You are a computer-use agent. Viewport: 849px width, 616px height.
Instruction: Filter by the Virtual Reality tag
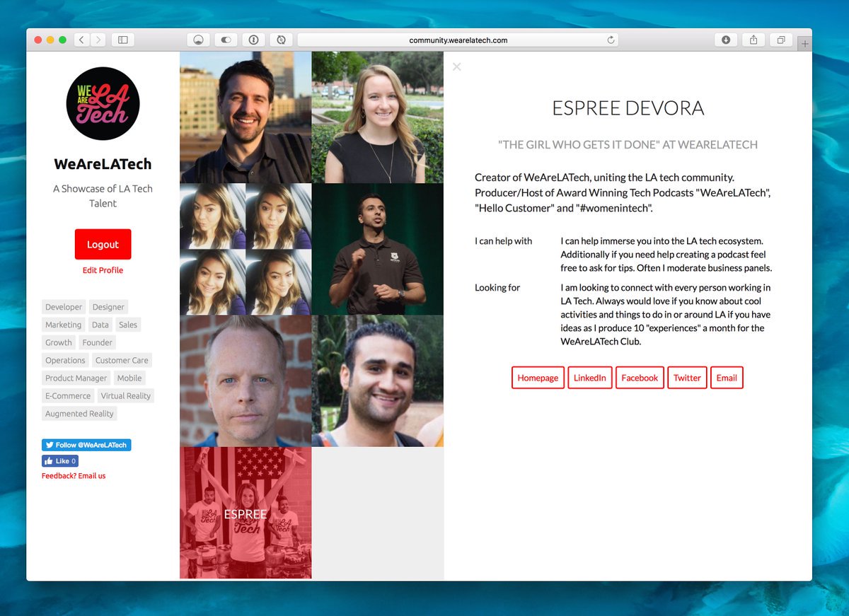[125, 395]
